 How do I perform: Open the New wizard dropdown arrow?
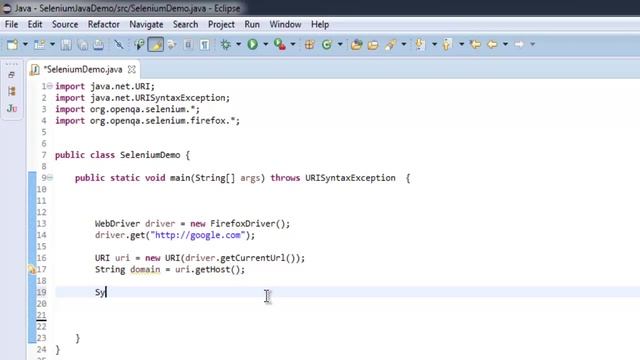tap(25, 44)
